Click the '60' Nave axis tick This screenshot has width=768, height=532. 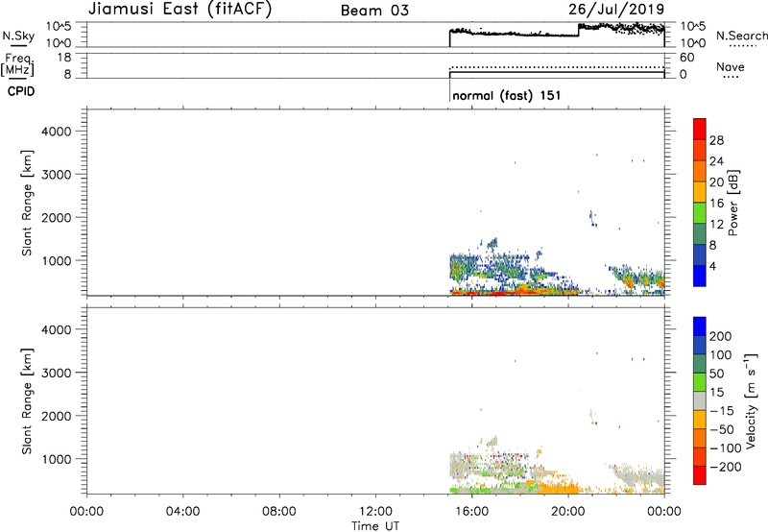(x=686, y=58)
